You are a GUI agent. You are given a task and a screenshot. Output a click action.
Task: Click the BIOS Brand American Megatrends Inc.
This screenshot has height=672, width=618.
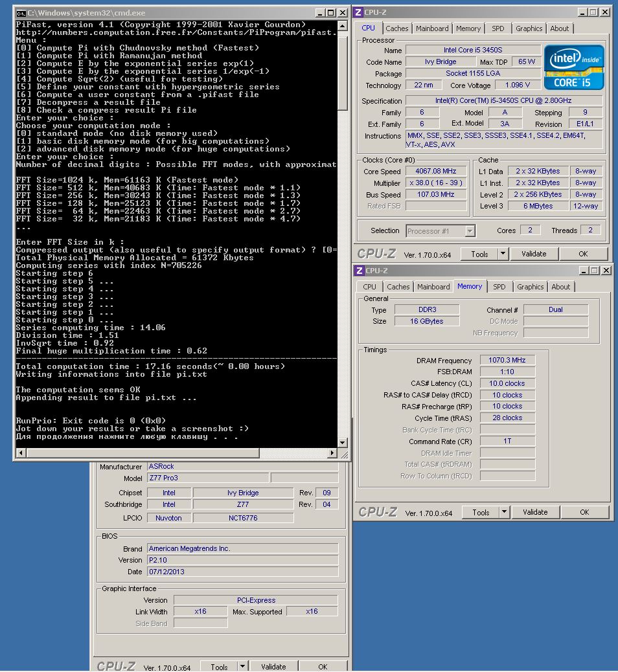pyautogui.click(x=243, y=548)
